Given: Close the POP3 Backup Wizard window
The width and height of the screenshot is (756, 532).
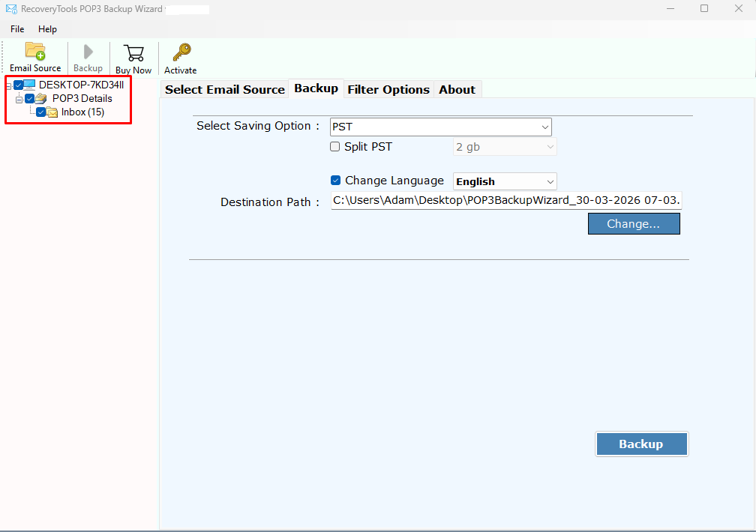Looking at the screenshot, I should tap(739, 9).
